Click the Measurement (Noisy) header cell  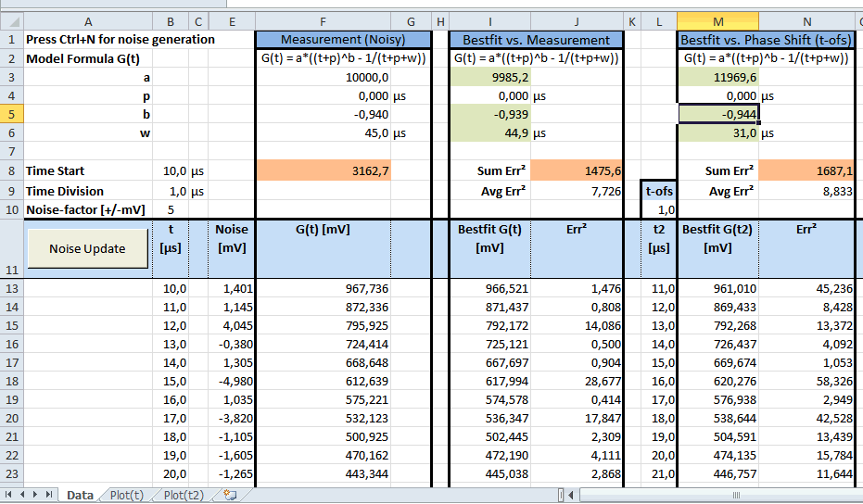pyautogui.click(x=343, y=40)
